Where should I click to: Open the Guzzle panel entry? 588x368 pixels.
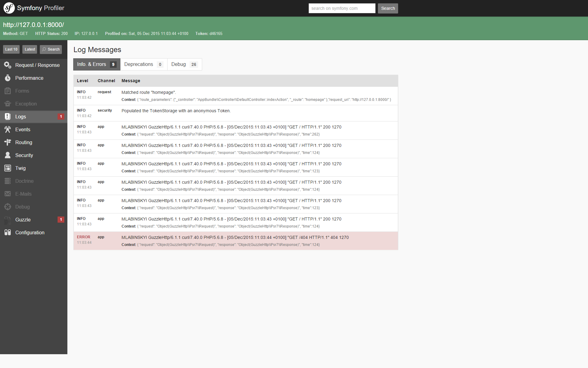[23, 220]
